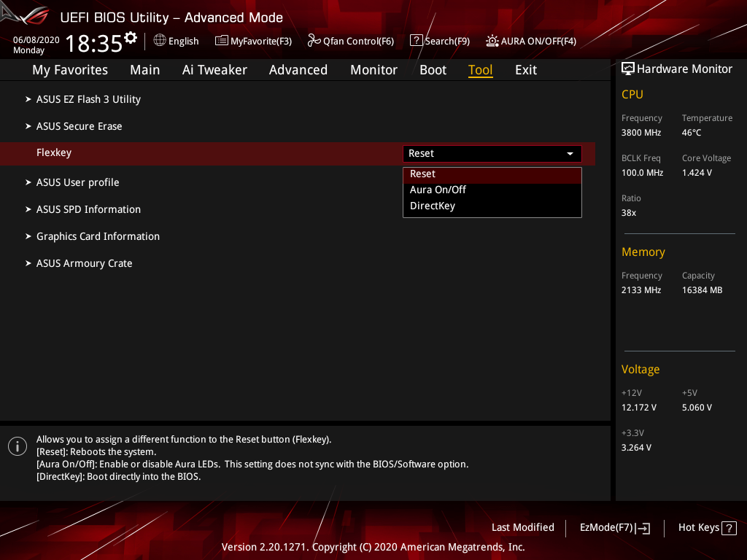Screen dimensions: 747x560
Task: Toggle the AURA ON/OFF light icon
Action: (x=492, y=41)
